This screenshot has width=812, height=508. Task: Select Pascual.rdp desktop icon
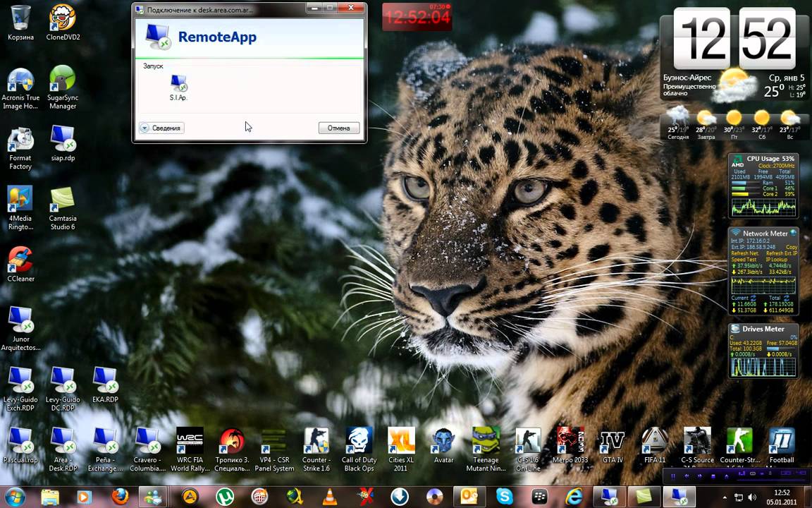tap(20, 445)
